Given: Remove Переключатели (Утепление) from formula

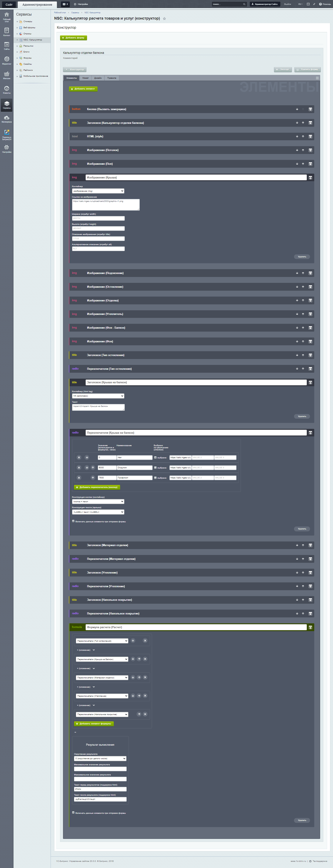Looking at the screenshot, I should point(145,695).
